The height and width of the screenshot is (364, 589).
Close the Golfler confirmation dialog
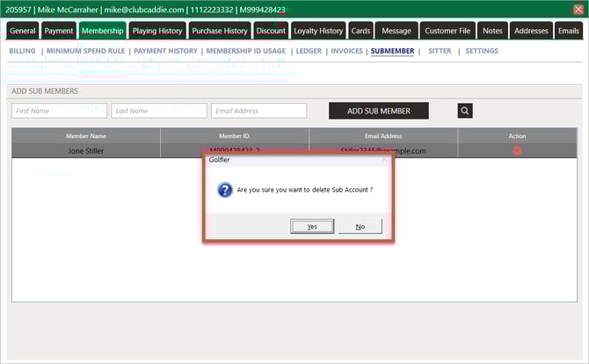383,160
